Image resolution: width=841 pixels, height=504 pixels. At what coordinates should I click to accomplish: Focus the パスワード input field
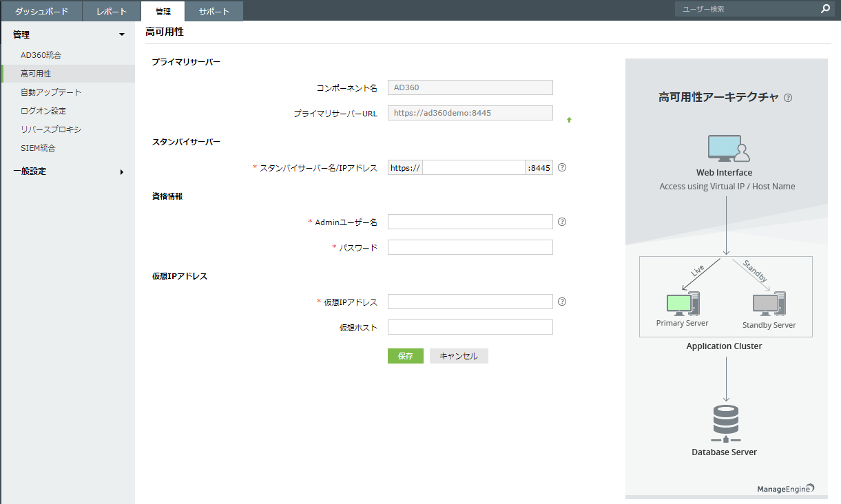click(470, 247)
